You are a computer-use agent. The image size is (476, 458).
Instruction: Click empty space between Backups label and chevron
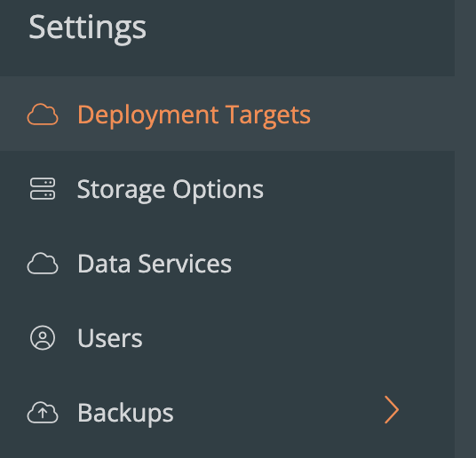click(278, 413)
